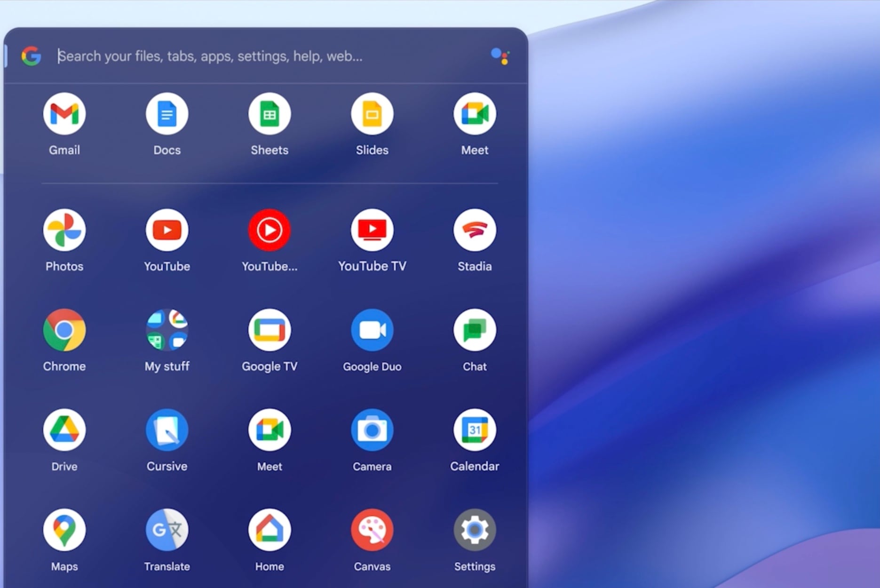Open Google Drive
The image size is (880, 588).
64,430
